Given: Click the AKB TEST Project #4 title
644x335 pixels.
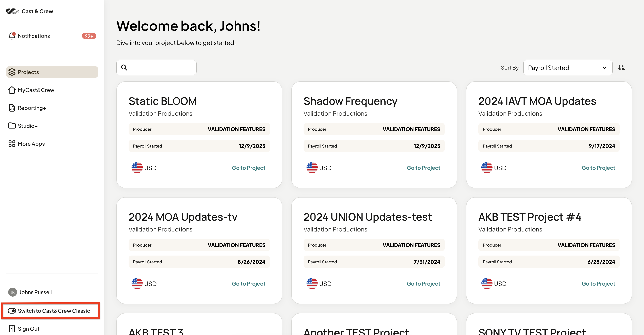Looking at the screenshot, I should [530, 217].
